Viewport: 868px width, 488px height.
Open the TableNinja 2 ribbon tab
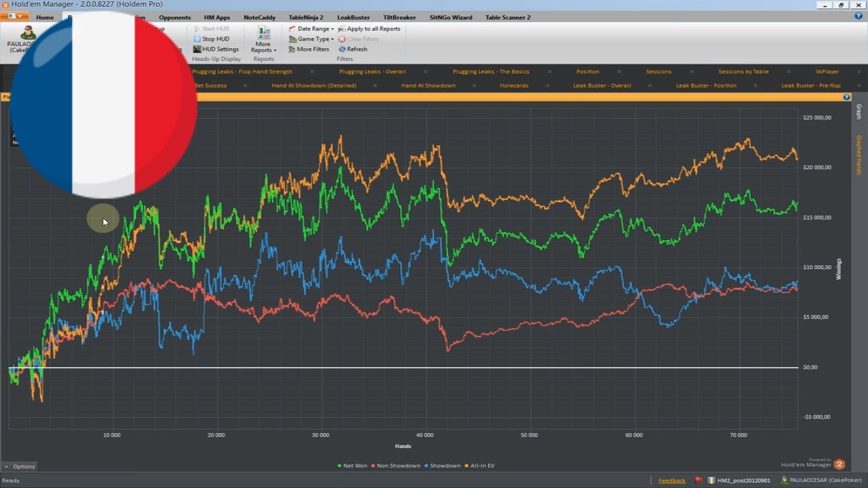[306, 18]
